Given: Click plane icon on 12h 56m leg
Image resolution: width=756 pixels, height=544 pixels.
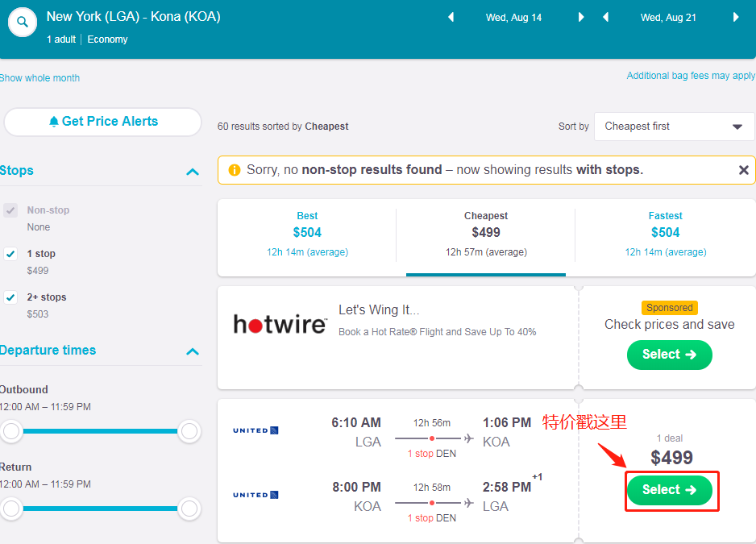Looking at the screenshot, I should (x=468, y=438).
